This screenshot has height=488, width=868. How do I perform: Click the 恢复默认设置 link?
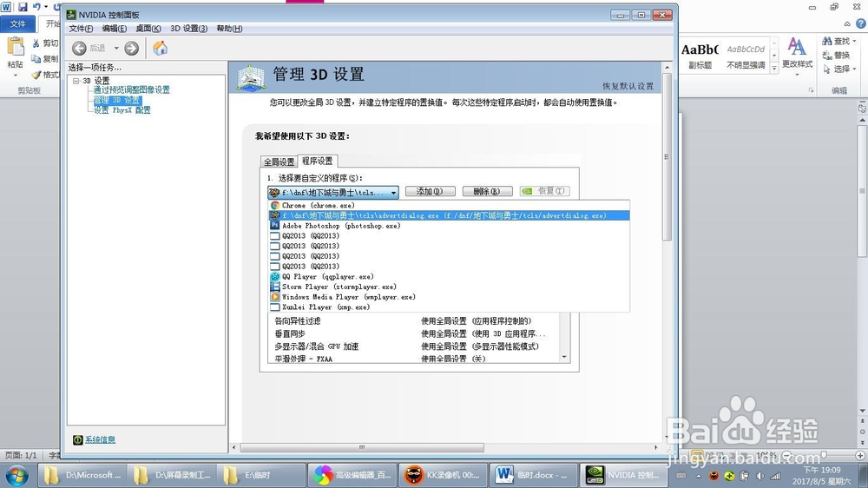628,87
